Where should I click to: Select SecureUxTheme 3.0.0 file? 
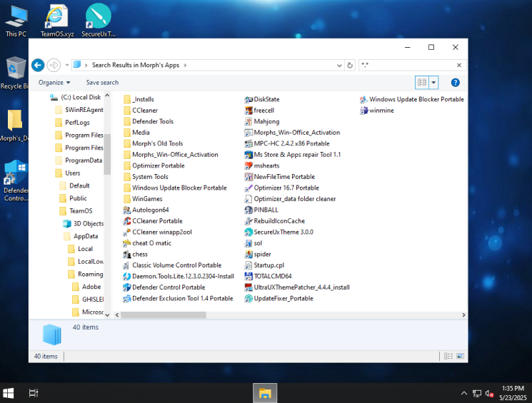pyautogui.click(x=279, y=233)
